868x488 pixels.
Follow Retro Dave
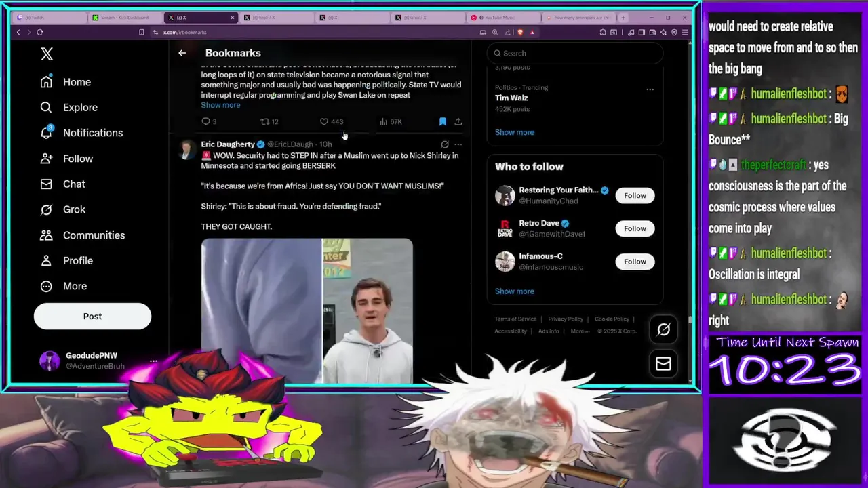click(635, 228)
